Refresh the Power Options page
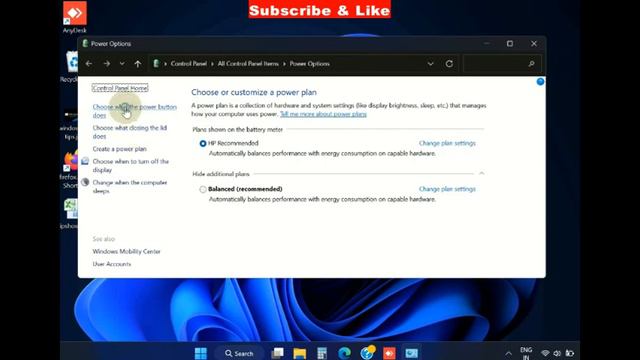The image size is (640, 360). pyautogui.click(x=449, y=64)
